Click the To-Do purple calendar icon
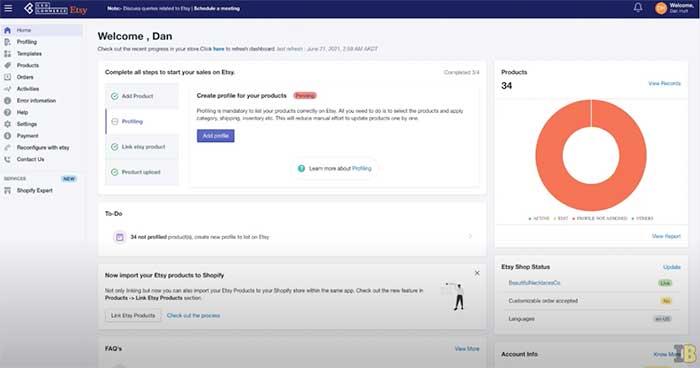 120,237
